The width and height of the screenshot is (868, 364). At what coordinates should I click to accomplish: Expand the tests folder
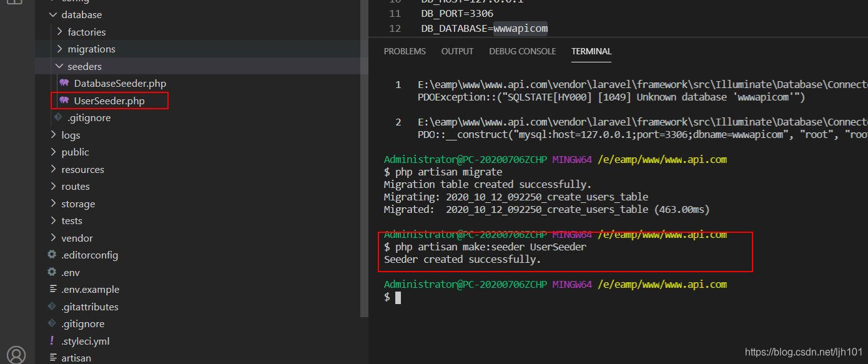[x=53, y=220]
